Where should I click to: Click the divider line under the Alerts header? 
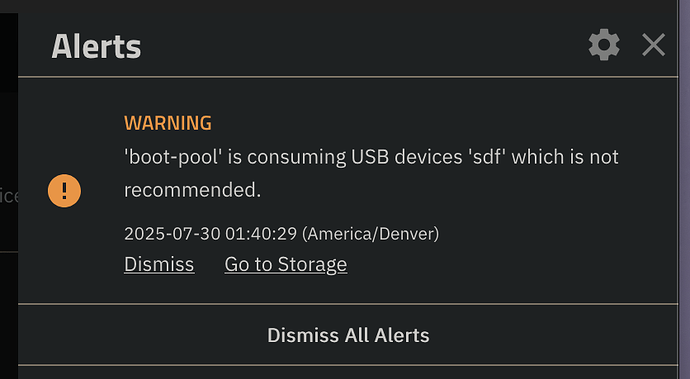[x=348, y=77]
